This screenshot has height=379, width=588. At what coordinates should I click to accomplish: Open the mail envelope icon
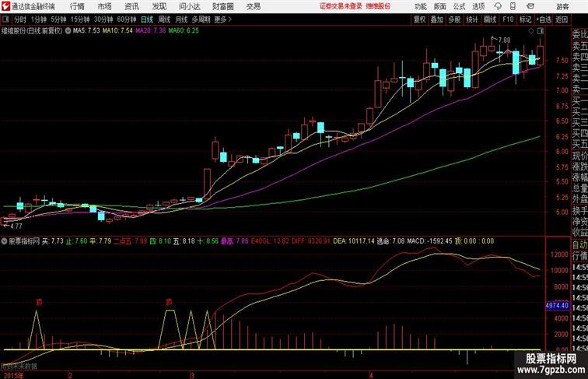coord(530,6)
